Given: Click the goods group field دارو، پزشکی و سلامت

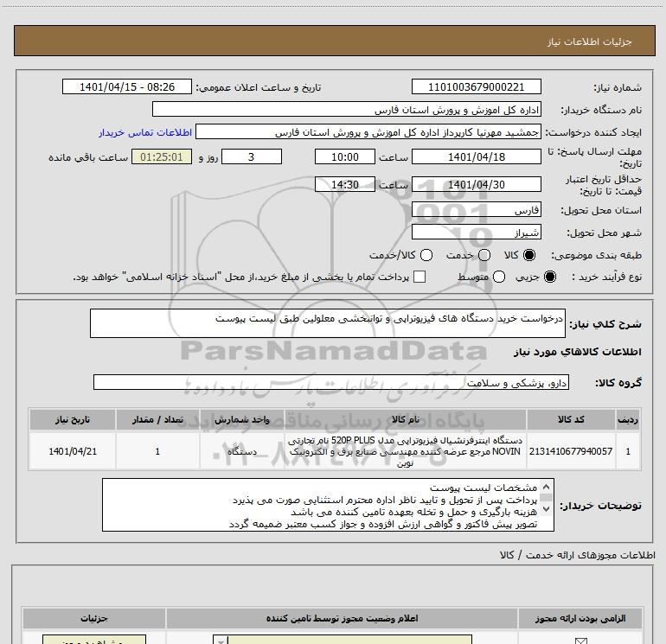Looking at the screenshot, I should (331, 382).
